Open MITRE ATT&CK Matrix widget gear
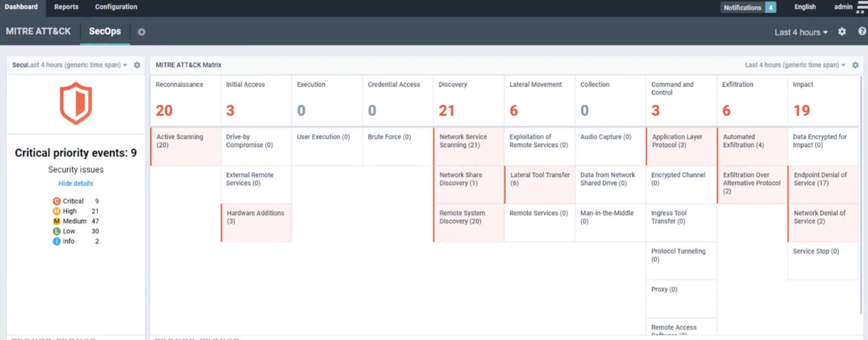The height and width of the screenshot is (340, 868). (855, 65)
